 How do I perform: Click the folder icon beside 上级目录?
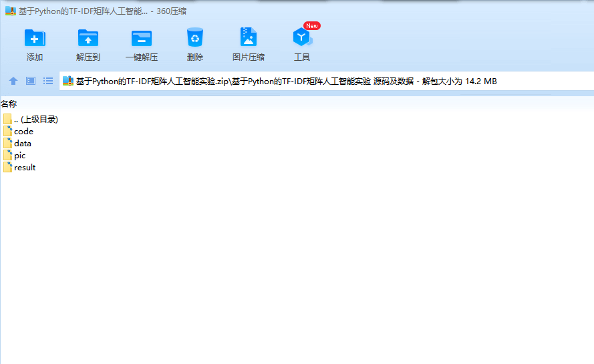click(7, 120)
